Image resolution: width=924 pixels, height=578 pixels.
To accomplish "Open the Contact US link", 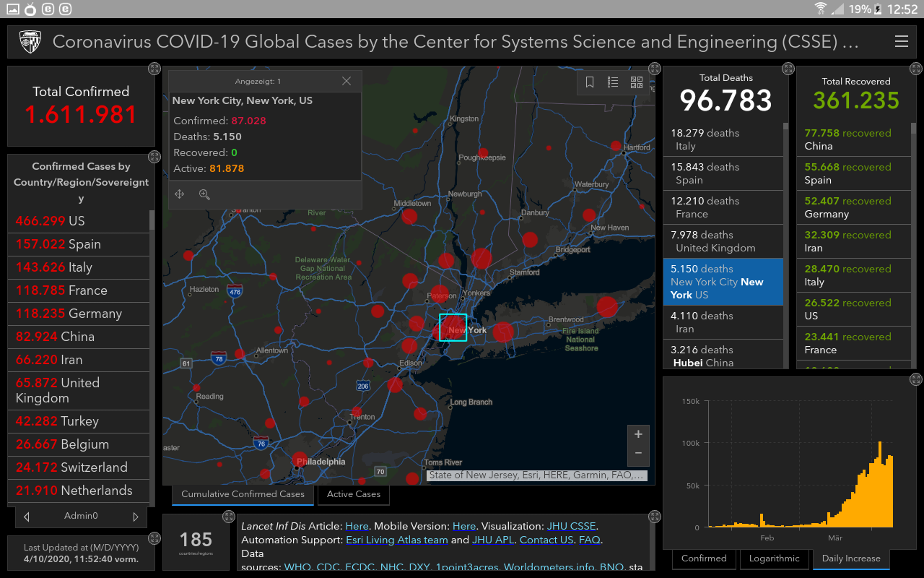I will [x=546, y=540].
